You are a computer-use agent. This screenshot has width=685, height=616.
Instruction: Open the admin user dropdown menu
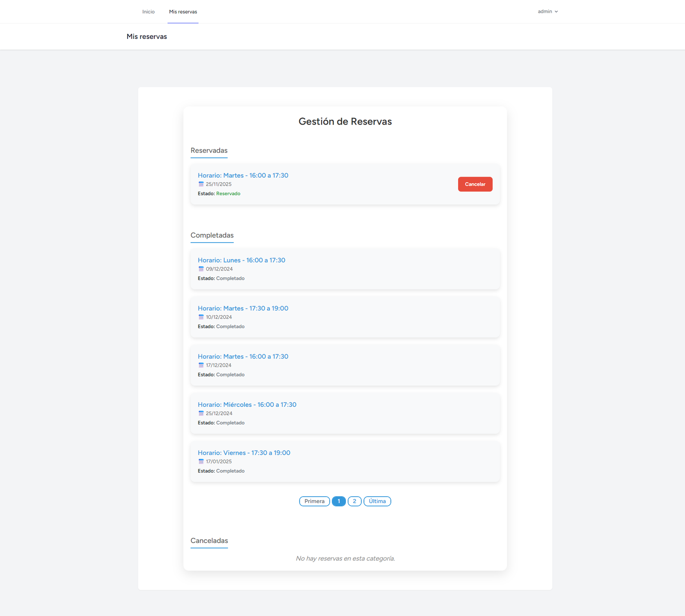pos(548,12)
